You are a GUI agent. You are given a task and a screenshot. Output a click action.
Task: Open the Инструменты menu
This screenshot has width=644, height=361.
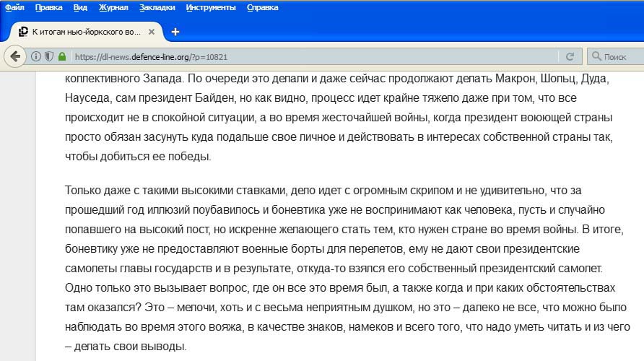click(211, 7)
